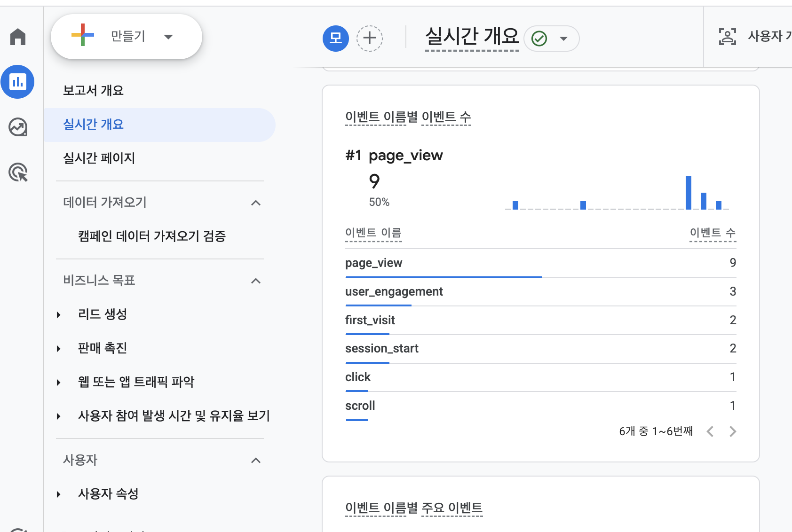
Task: Click the 6개 중 1~6번째 pagination text
Action: click(656, 431)
